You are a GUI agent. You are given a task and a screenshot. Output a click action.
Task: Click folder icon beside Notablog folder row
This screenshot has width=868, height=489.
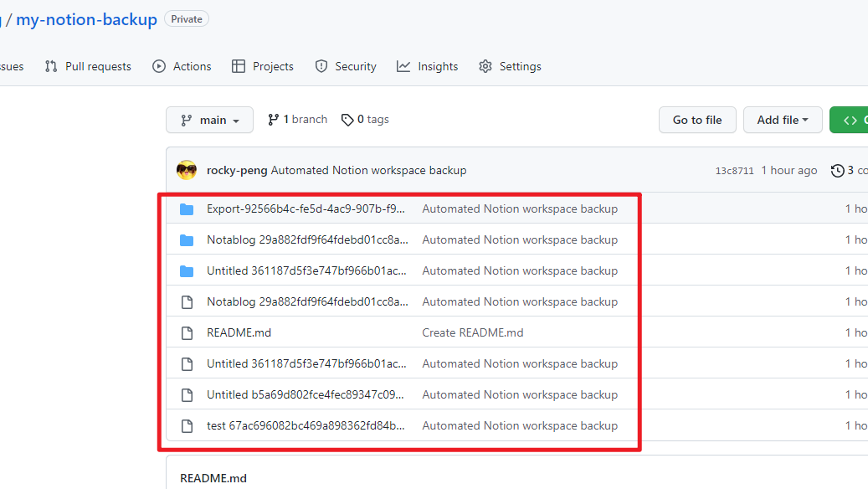[187, 240]
